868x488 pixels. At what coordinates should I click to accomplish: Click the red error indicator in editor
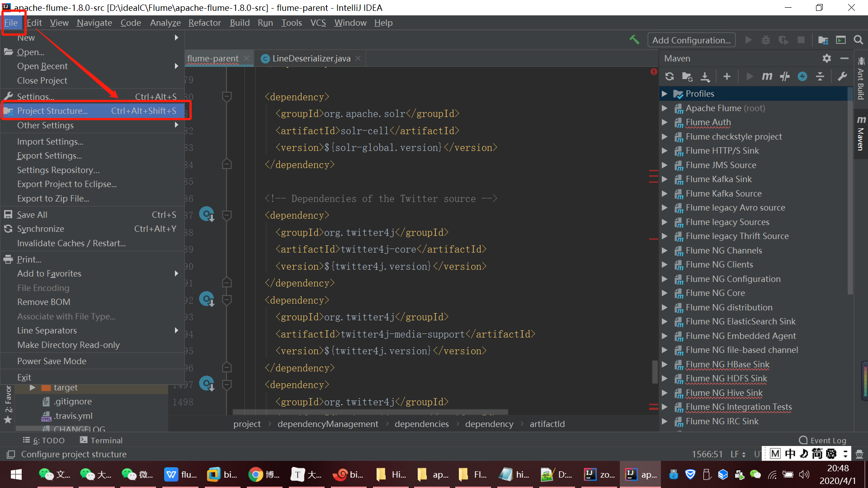pos(654,71)
